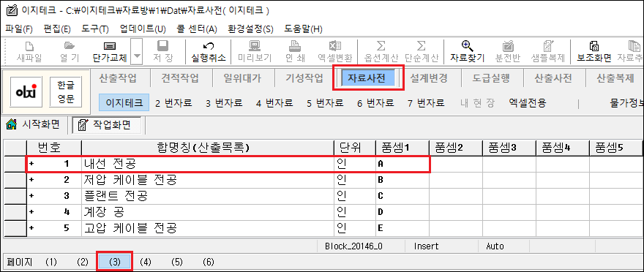Open the 환경설정(S) menu

click(250, 29)
